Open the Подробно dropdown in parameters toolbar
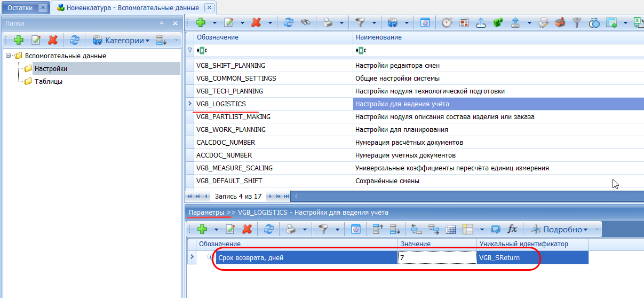644x298 pixels. tap(561, 229)
